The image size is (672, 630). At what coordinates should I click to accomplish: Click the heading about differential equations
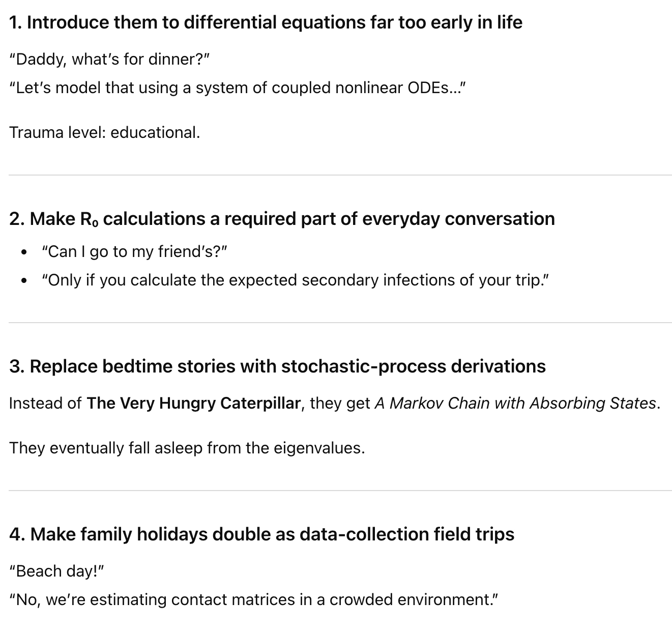point(266,23)
